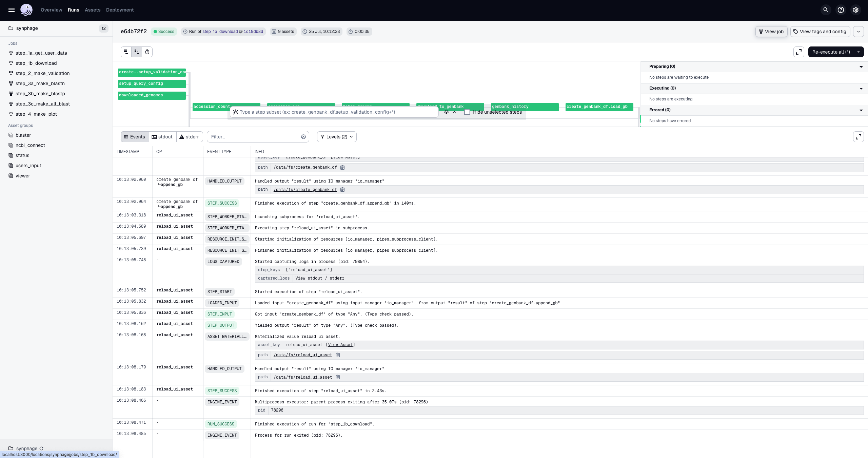Focus the log Filter input
This screenshot has width=868, height=458.
click(254, 137)
